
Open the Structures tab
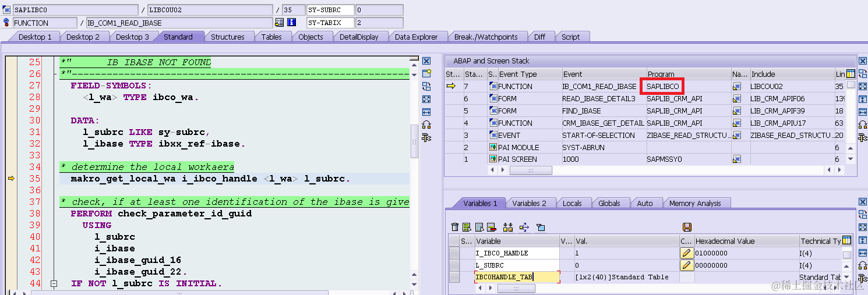pyautogui.click(x=227, y=37)
